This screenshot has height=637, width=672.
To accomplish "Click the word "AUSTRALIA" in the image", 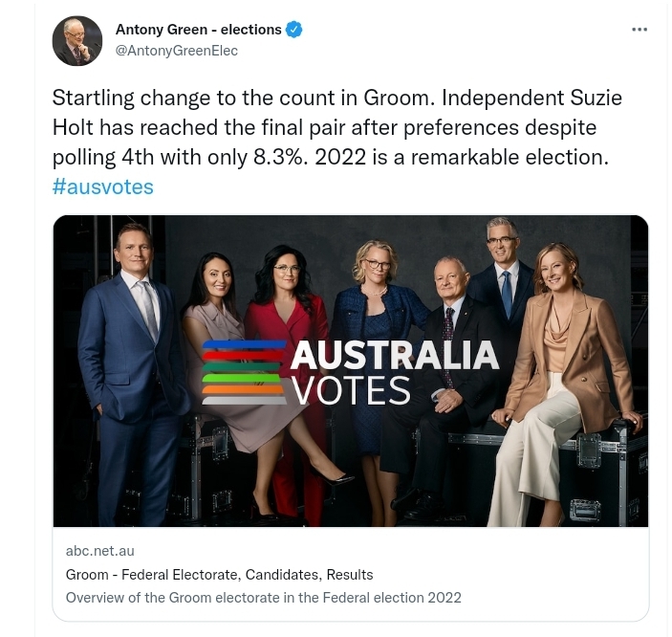I will click(394, 356).
